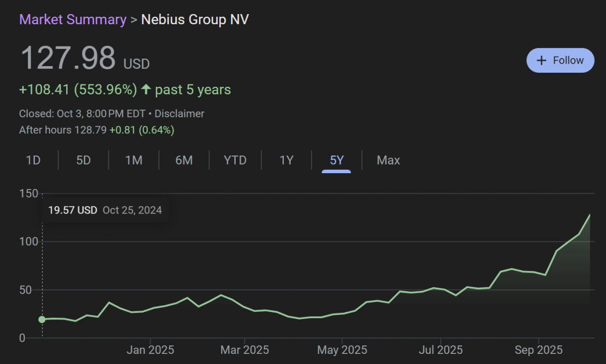Show the 1M chart range
606x364 pixels.
[x=134, y=161]
